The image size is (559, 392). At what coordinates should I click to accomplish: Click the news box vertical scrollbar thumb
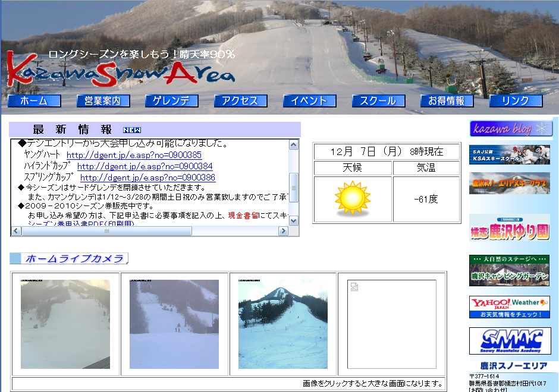tap(293, 188)
